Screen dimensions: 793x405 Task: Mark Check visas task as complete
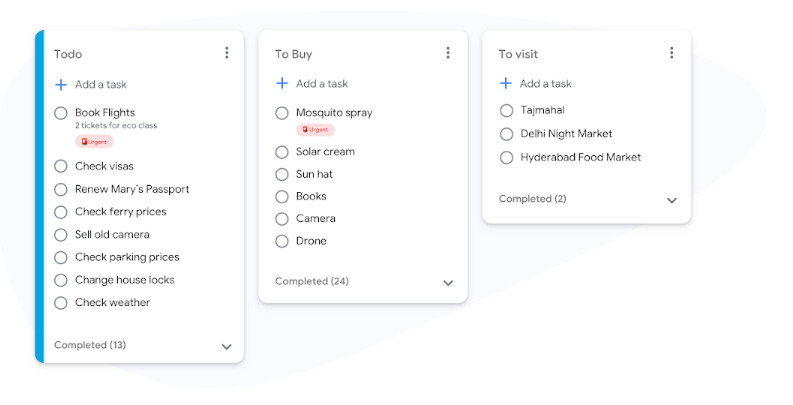tap(61, 166)
